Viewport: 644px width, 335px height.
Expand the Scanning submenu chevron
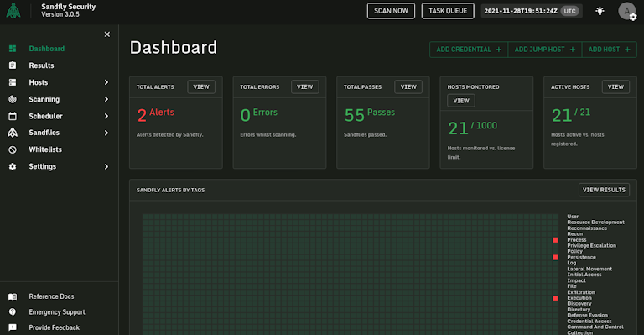[106, 99]
